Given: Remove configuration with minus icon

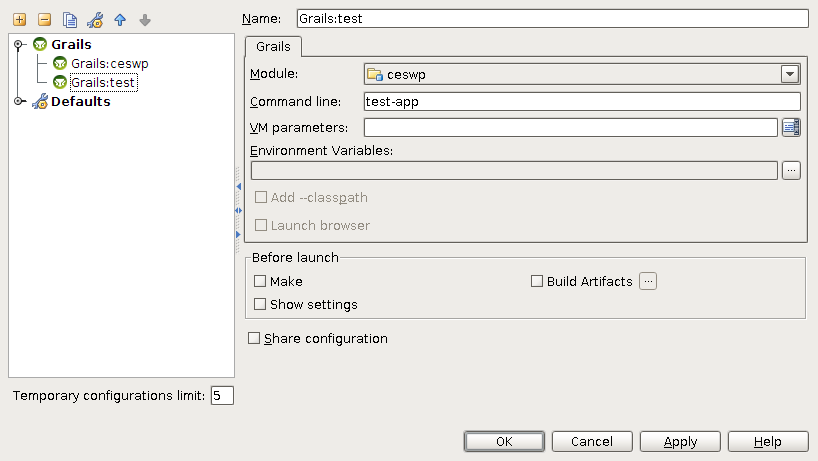Looking at the screenshot, I should click(x=45, y=20).
